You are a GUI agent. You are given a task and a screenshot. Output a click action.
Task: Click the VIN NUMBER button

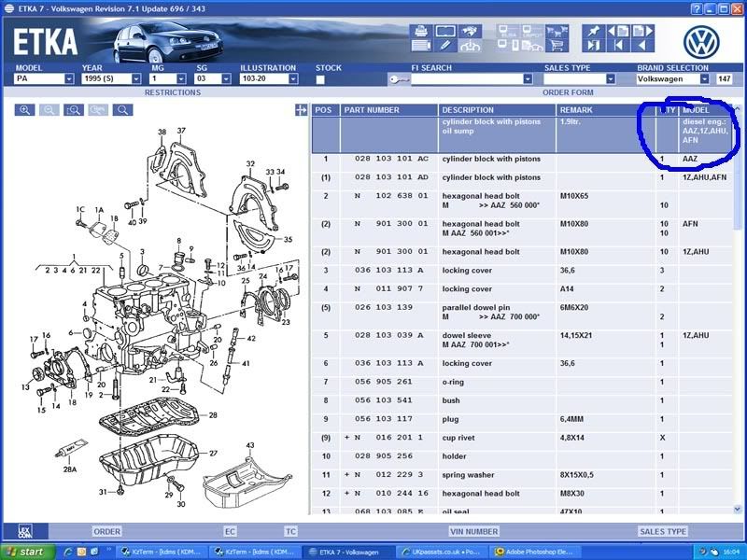473,531
